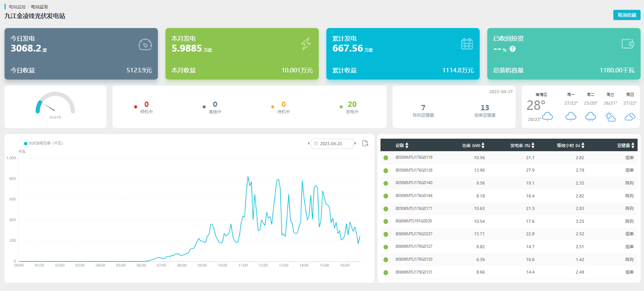
Task: Click the chart export icon
Action: pos(365,143)
